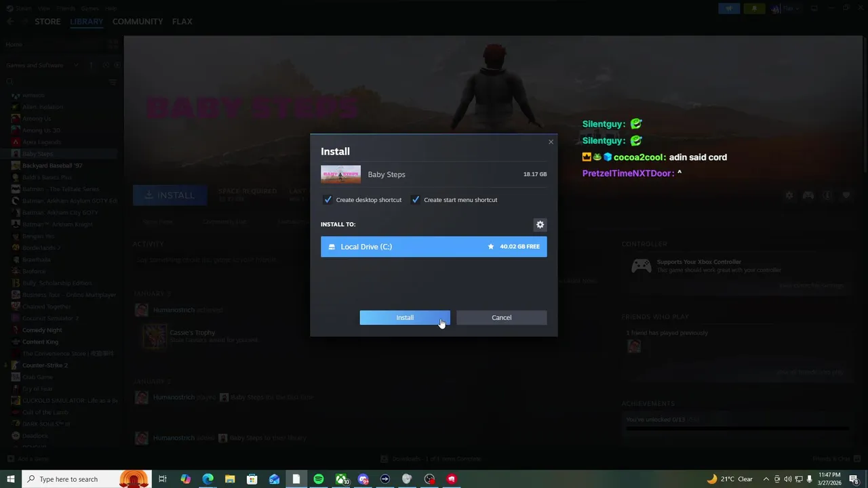Click Add a Game at bottom left

pyautogui.click(x=27, y=459)
